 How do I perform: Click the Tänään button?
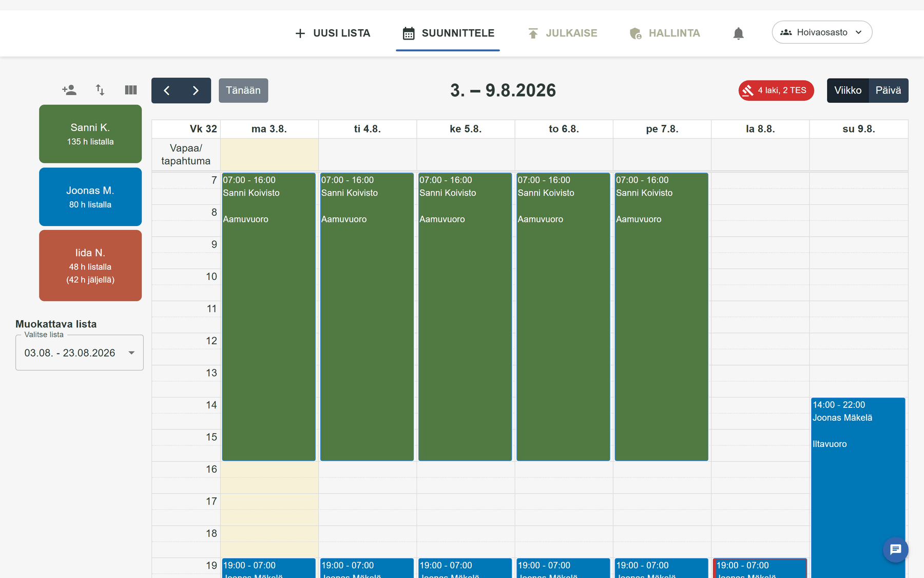(x=243, y=90)
